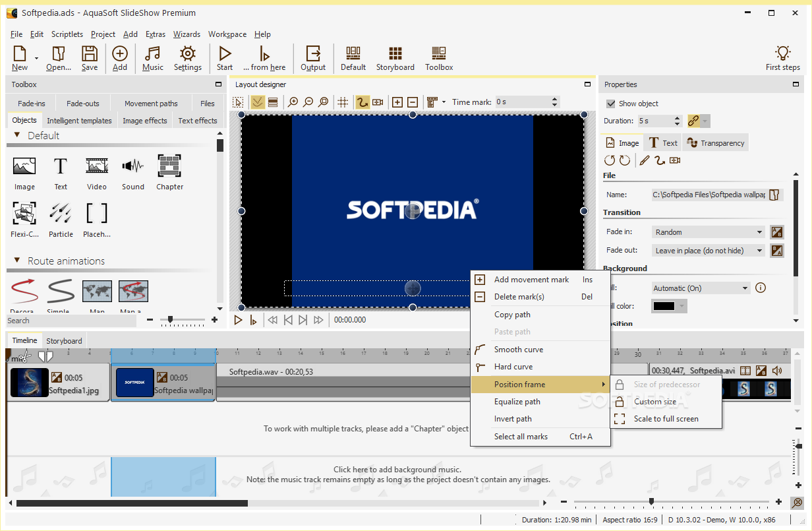Screen dimensions: 812x531
Task: Click the pencil edit icon in Properties
Action: (x=644, y=160)
